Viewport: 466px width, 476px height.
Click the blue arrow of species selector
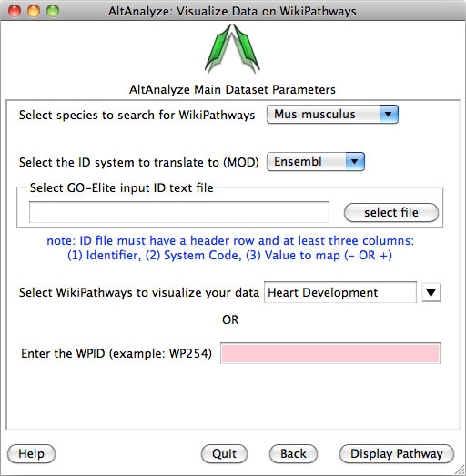pyautogui.click(x=389, y=115)
